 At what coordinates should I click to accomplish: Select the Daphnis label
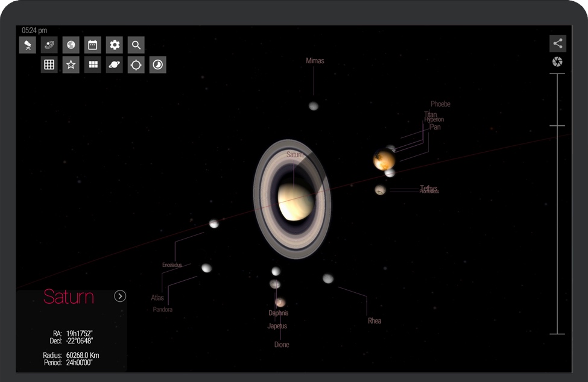pyautogui.click(x=278, y=313)
